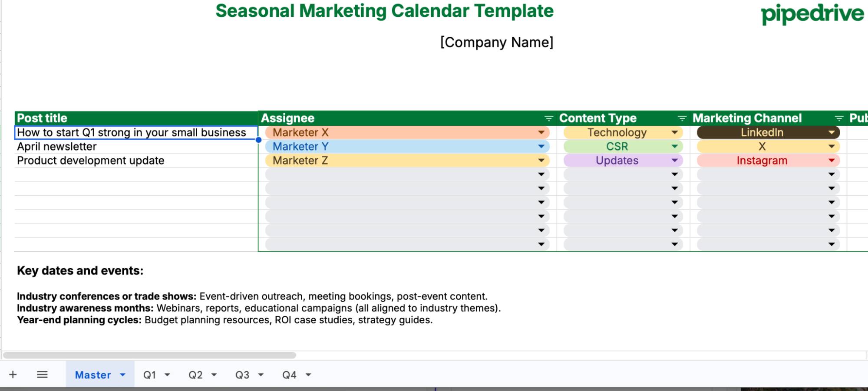This screenshot has width=868, height=391.
Task: Switch to the Q2 sheet tab
Action: coord(196,375)
